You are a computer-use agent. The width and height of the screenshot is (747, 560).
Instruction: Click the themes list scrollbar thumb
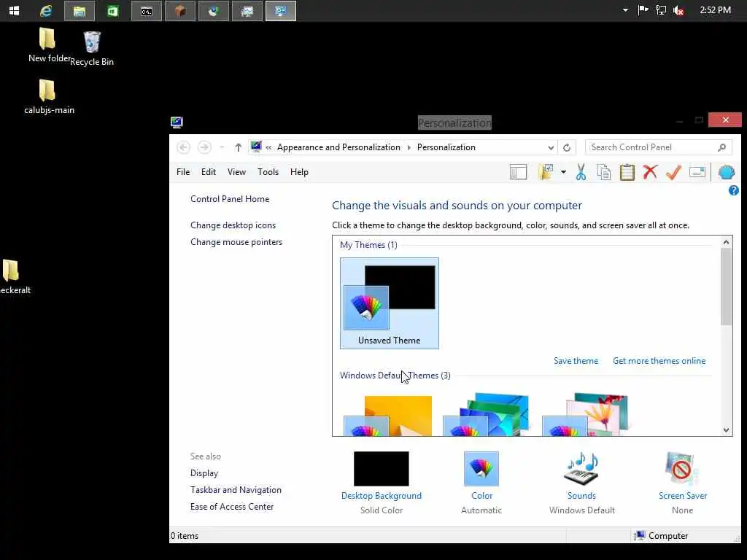click(726, 286)
